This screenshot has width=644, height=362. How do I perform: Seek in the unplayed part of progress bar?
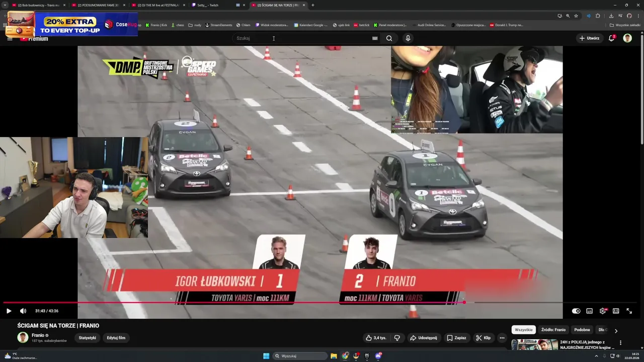pos(551,303)
